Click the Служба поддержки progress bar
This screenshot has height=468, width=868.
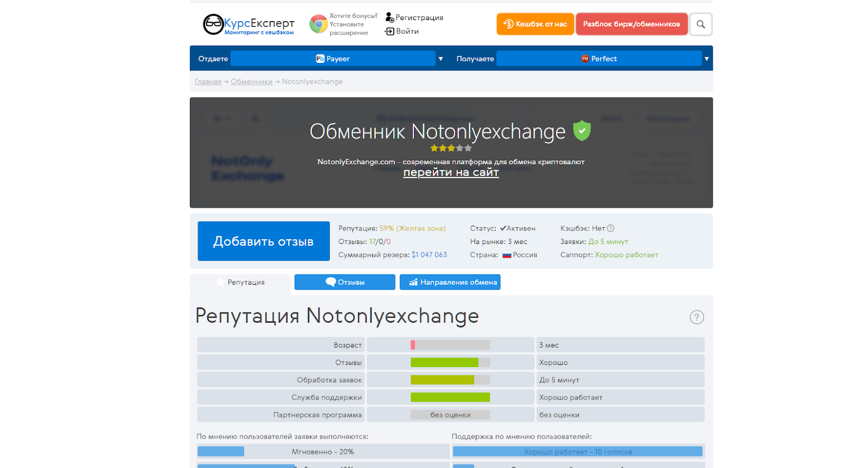point(450,398)
